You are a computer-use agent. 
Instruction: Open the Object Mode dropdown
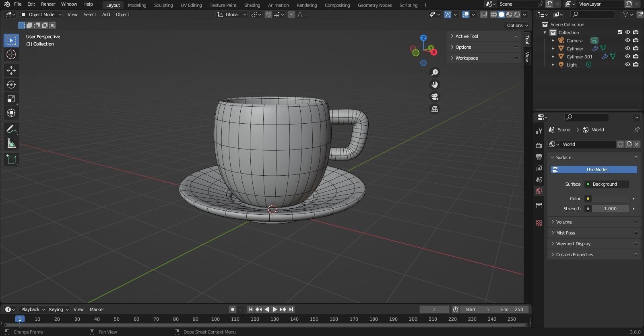[41, 15]
